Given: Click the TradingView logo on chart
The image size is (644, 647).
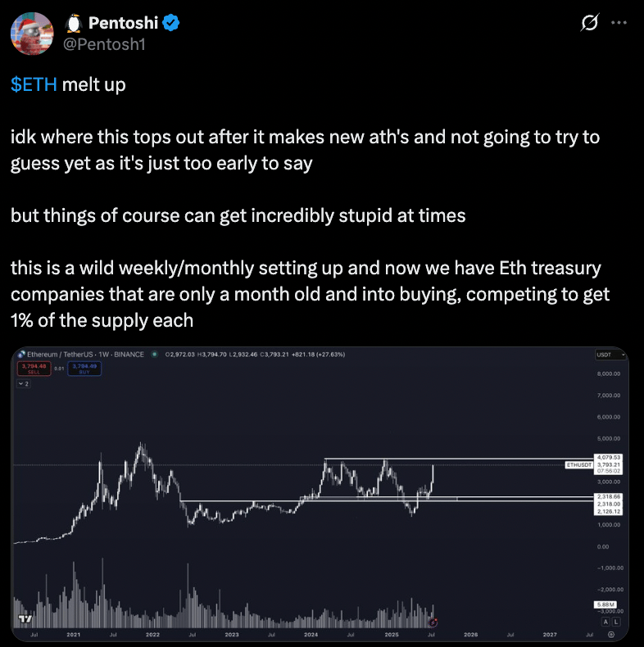Looking at the screenshot, I should tap(25, 619).
